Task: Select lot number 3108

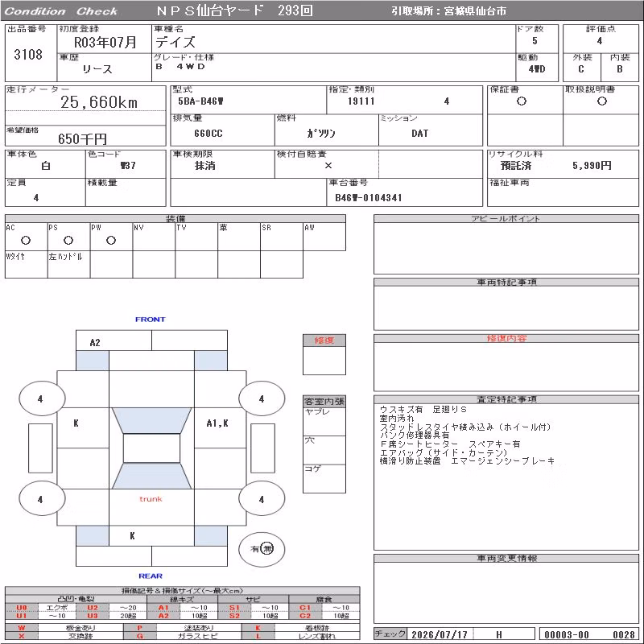Action: [x=28, y=54]
